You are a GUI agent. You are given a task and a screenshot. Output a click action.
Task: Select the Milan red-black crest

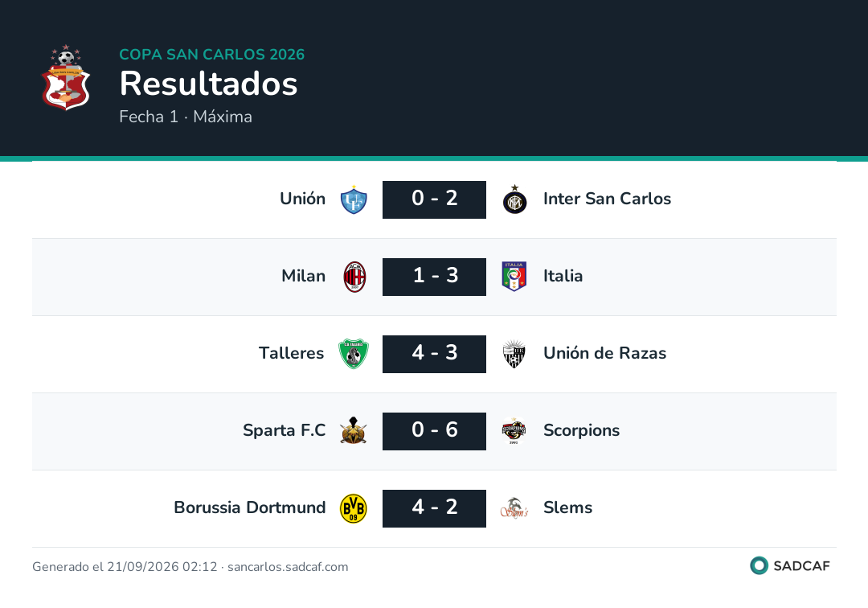[x=354, y=277]
